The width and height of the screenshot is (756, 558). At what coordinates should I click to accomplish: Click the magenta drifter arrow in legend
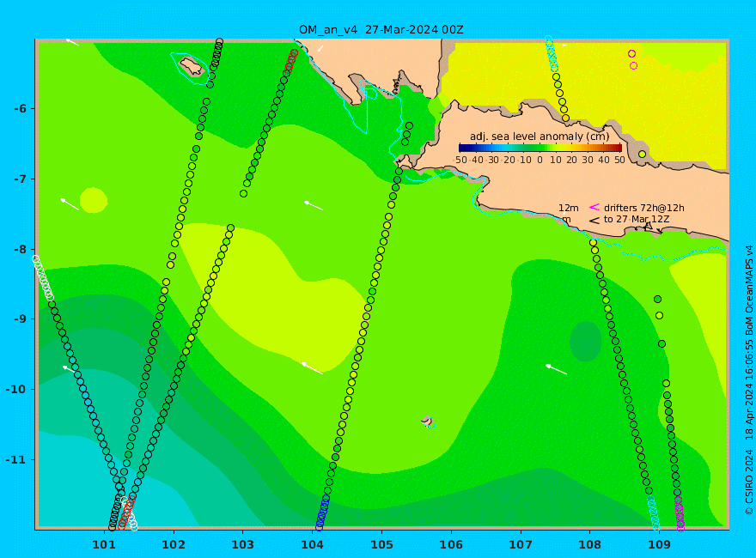coord(594,207)
